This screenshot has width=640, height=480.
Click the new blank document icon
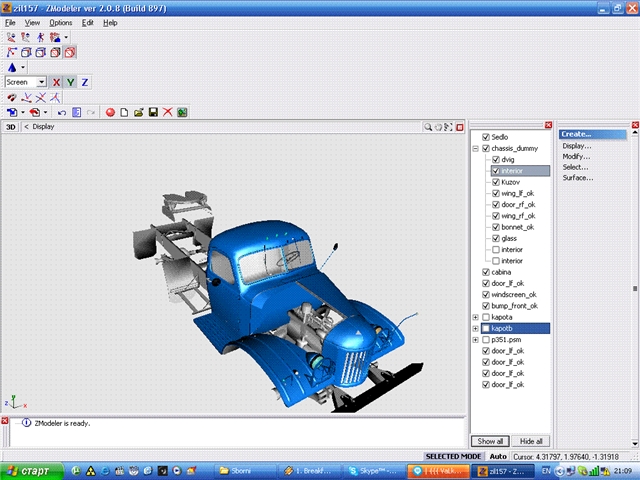tap(125, 113)
